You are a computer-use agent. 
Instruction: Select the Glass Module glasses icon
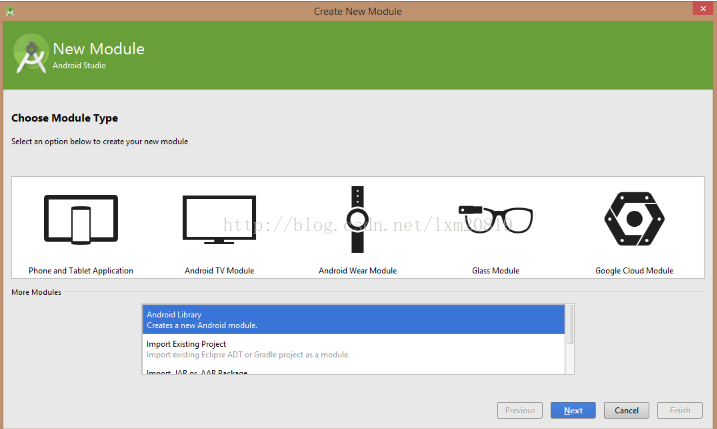click(x=496, y=219)
